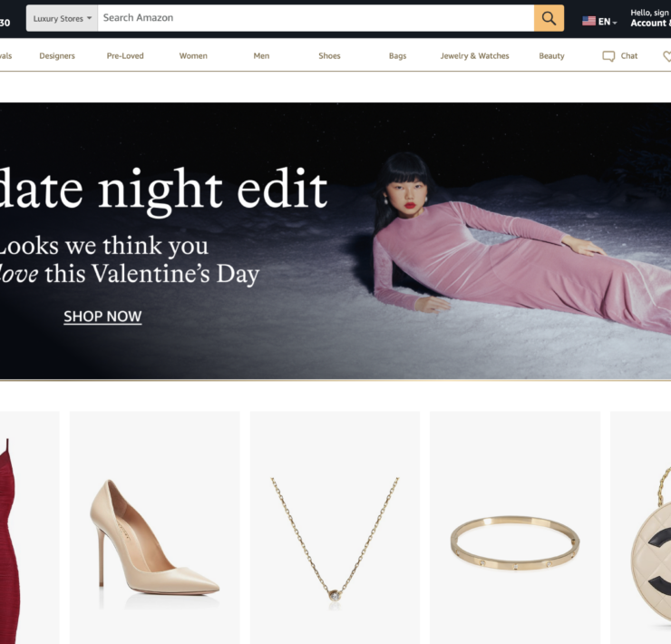Viewport: 671px width, 644px height.
Task: Click the wishlist heart icon
Action: pos(666,56)
